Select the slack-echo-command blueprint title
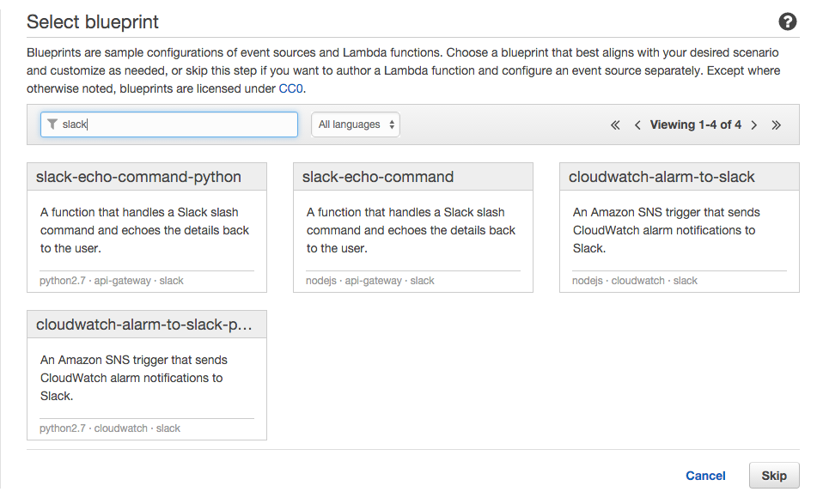The width and height of the screenshot is (817, 504). pyautogui.click(x=378, y=177)
